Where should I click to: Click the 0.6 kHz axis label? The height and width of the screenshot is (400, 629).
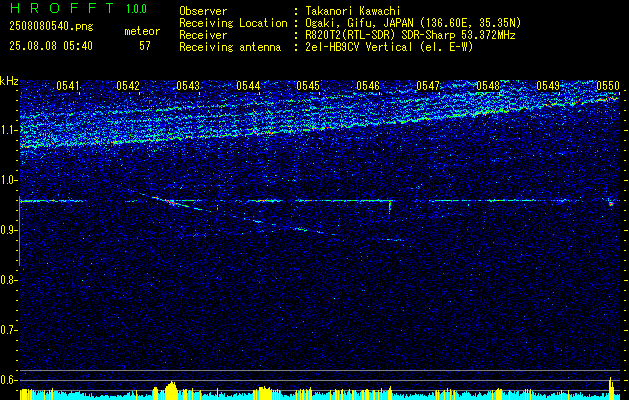[x=8, y=380]
